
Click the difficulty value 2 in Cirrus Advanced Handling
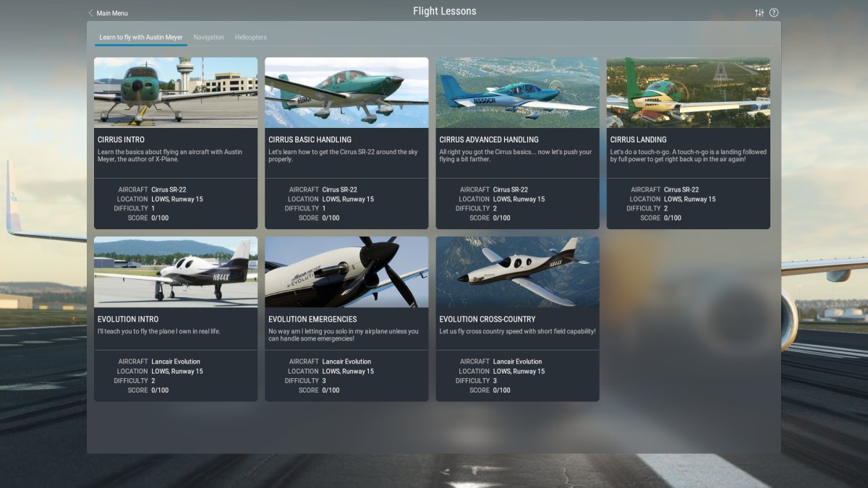tap(495, 208)
